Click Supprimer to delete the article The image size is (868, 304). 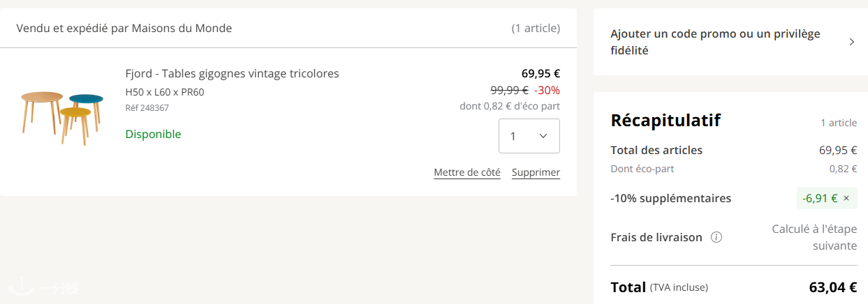(x=536, y=172)
